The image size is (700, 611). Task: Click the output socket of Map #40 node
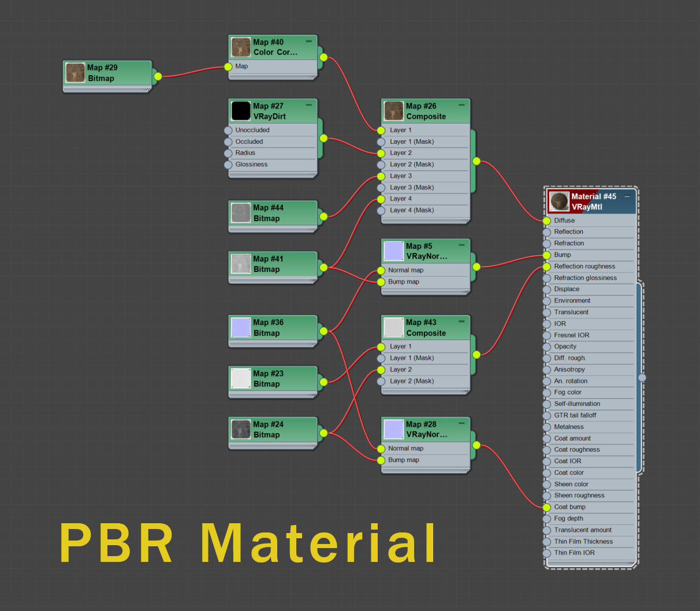(323, 57)
